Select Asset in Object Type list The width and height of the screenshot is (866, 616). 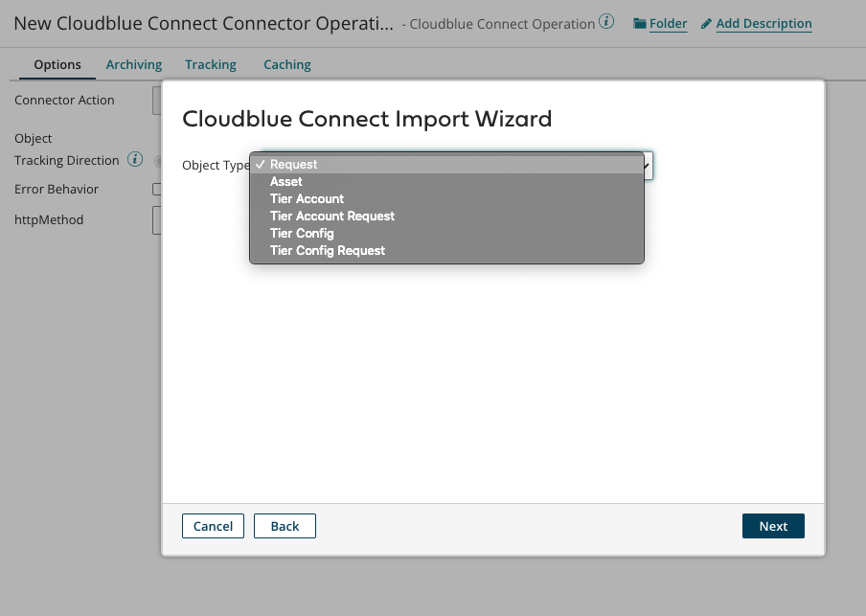(446, 181)
